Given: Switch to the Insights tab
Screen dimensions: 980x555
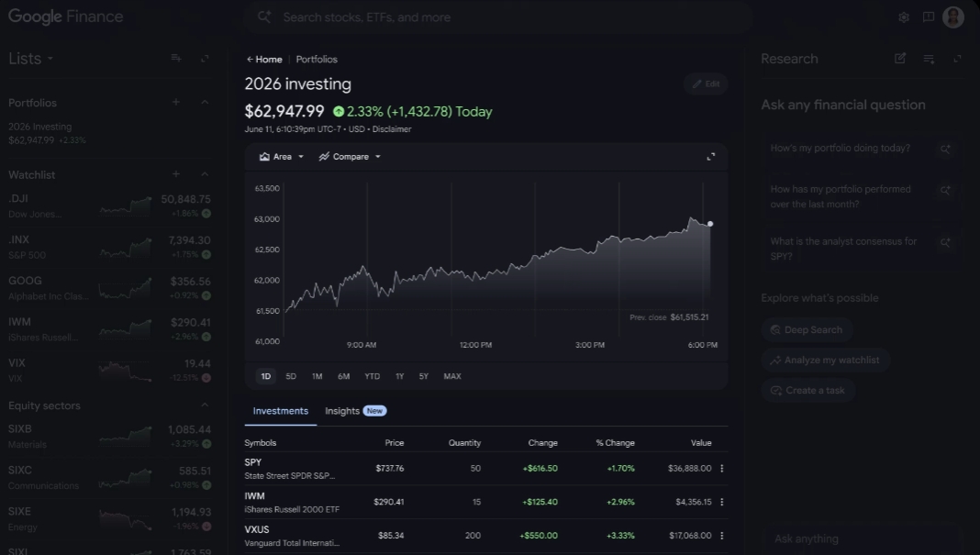Looking at the screenshot, I should click(356, 411).
